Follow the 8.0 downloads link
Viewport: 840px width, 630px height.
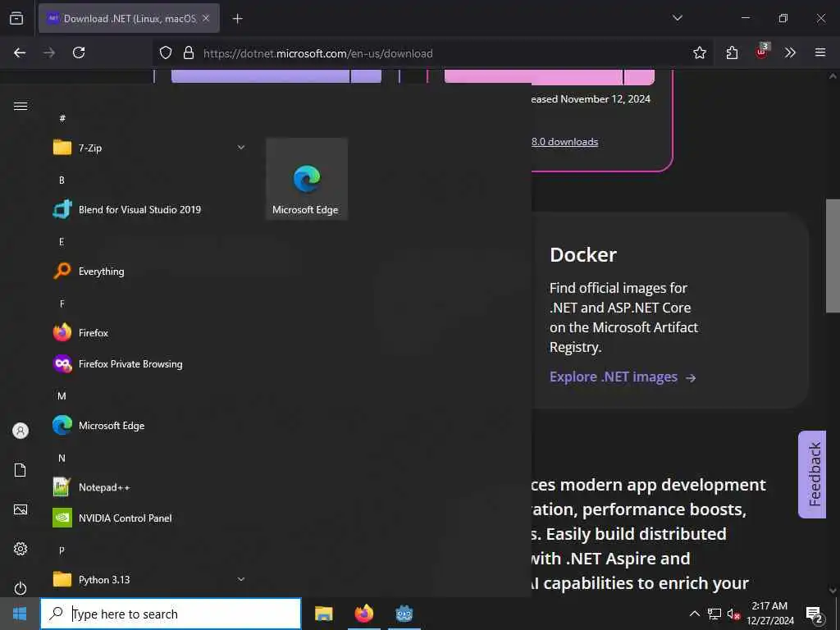click(564, 141)
